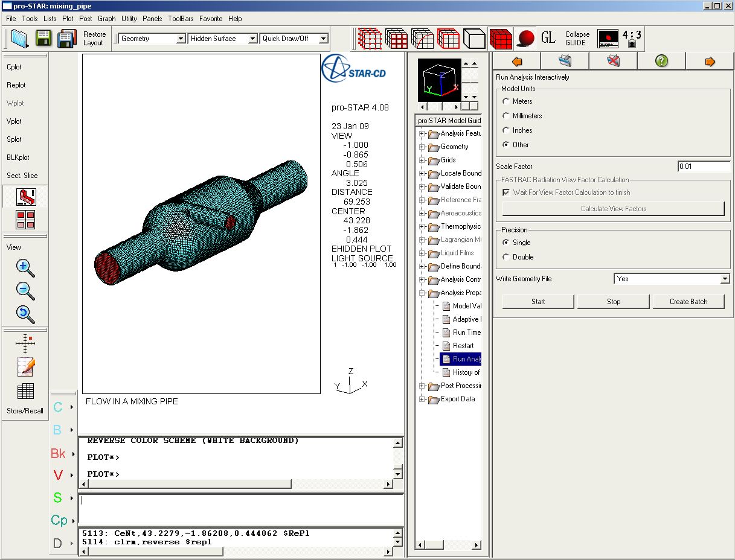Click the orange left arrow back icon
This screenshot has width=735, height=560.
tap(516, 61)
